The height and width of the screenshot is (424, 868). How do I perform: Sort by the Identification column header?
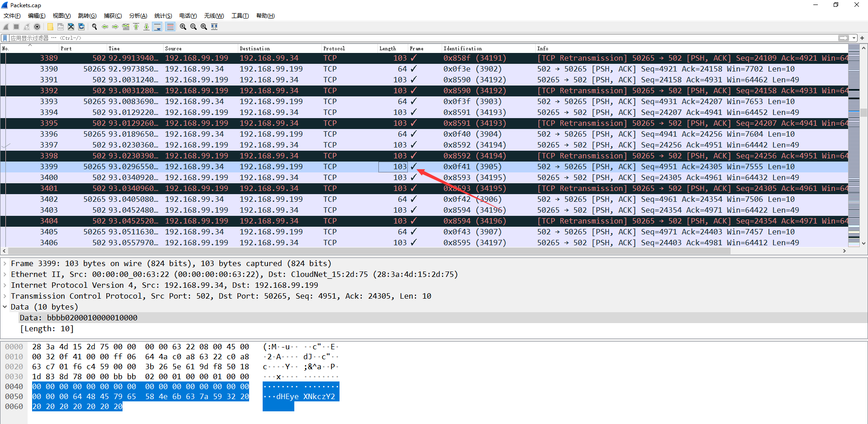pos(489,48)
